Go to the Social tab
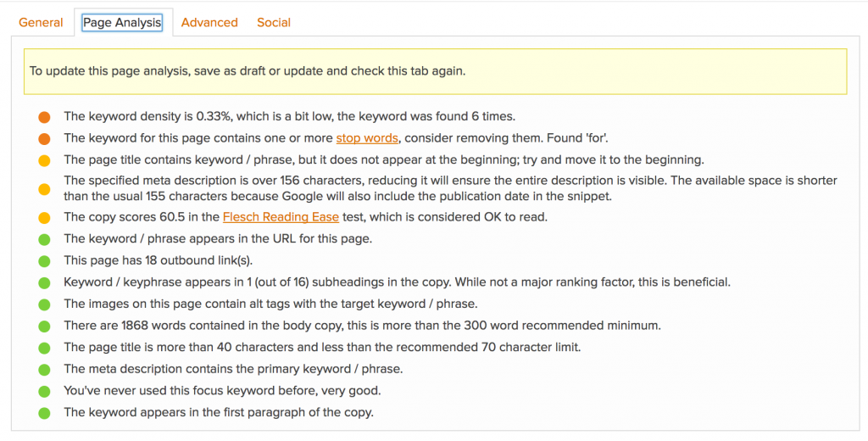The width and height of the screenshot is (868, 441). point(274,23)
